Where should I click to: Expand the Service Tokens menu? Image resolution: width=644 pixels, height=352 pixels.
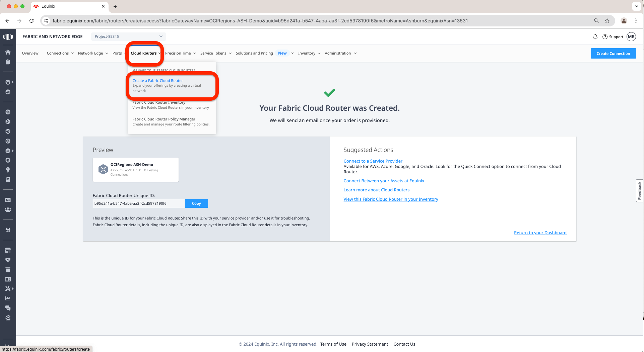216,53
